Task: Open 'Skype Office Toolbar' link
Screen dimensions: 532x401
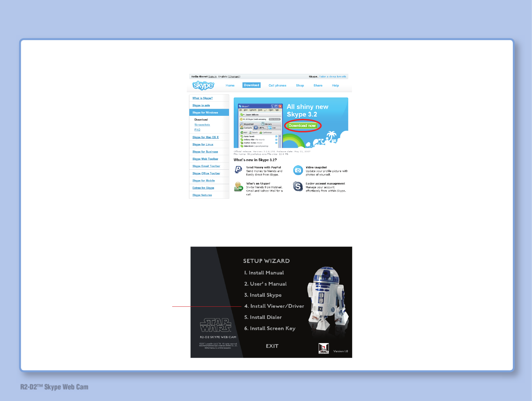Action: [206, 173]
